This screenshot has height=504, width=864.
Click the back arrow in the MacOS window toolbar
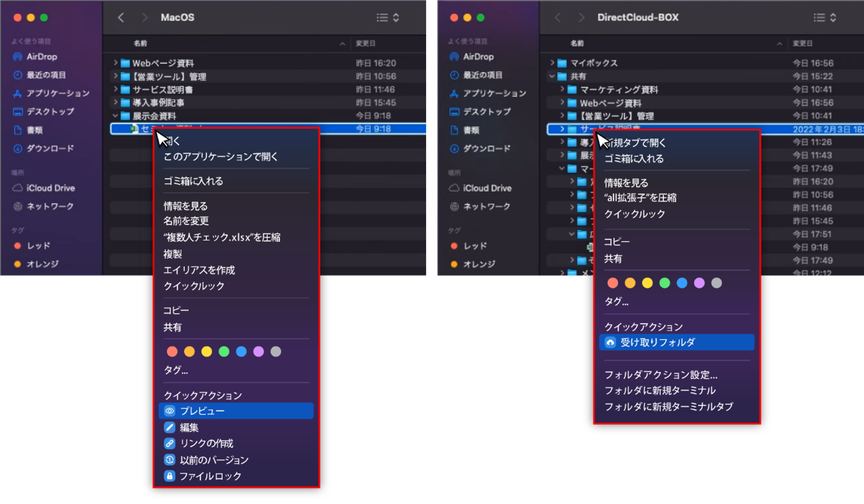pyautogui.click(x=121, y=17)
